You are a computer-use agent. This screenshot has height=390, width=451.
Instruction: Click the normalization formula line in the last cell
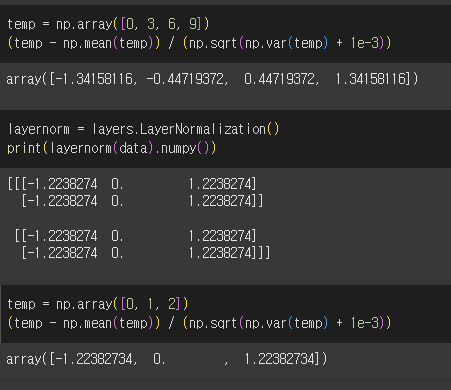tap(199, 323)
